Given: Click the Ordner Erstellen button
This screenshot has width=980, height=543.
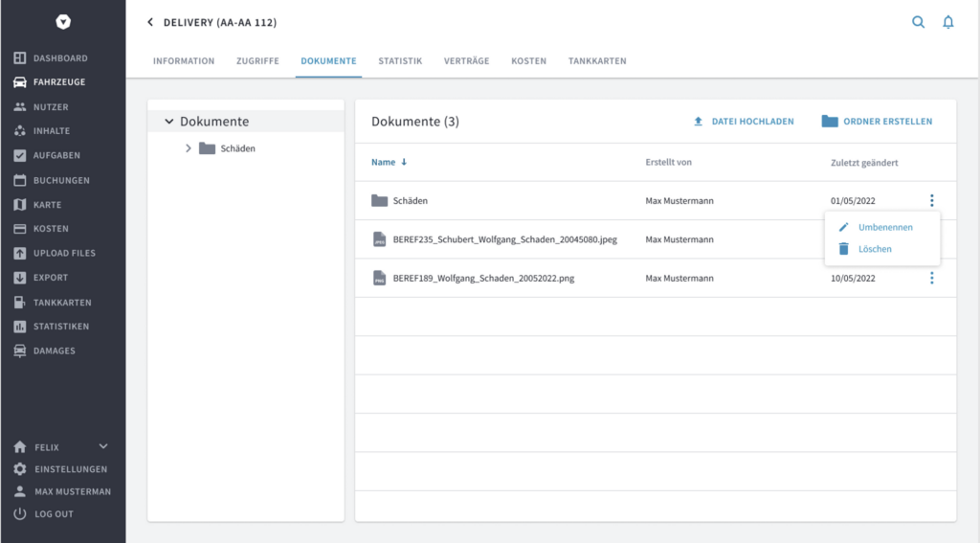Looking at the screenshot, I should coord(877,122).
